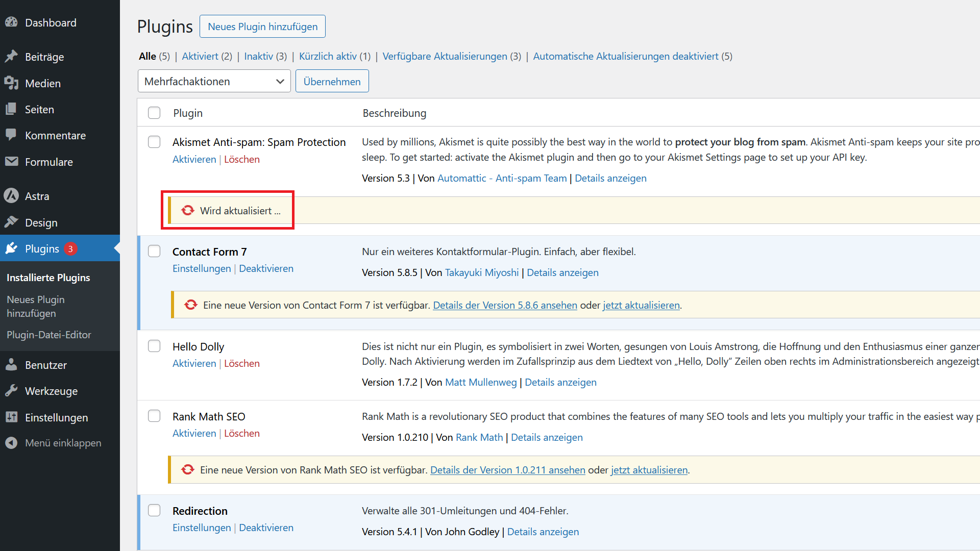Click the Menü einklappen arrow icon
This screenshot has width=980, height=551.
tap(11, 443)
